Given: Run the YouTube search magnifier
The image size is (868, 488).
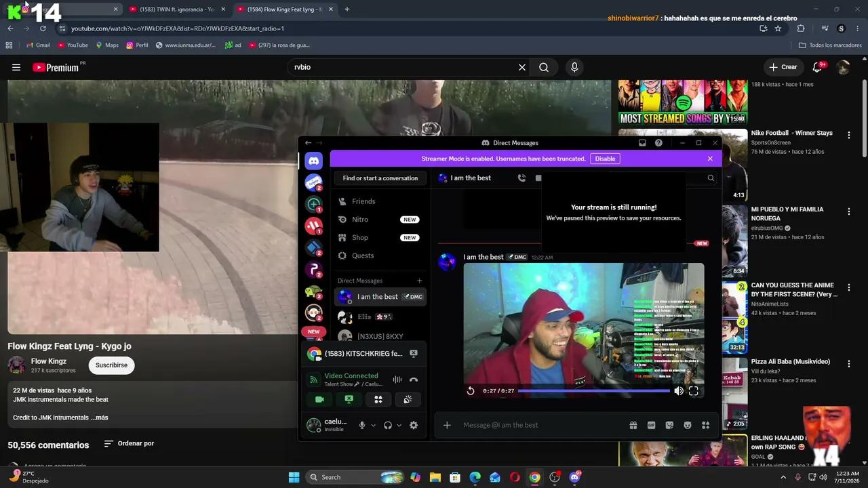Looking at the screenshot, I should pos(544,67).
